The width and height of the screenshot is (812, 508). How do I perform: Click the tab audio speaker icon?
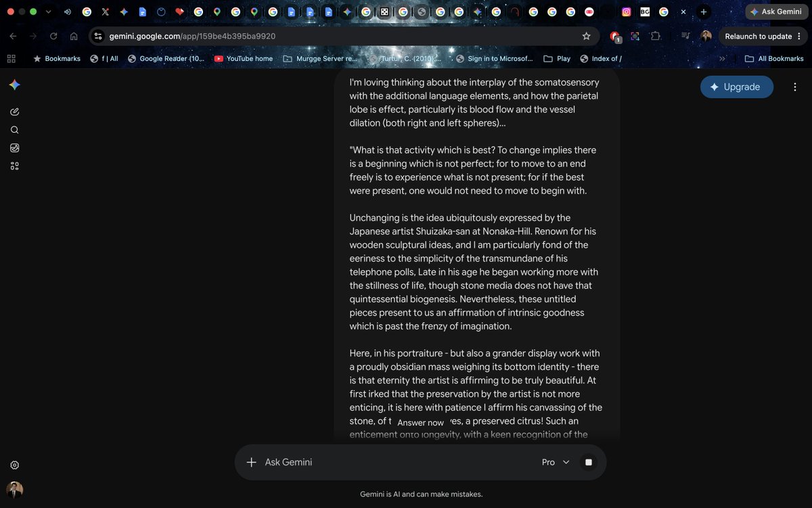coord(68,12)
